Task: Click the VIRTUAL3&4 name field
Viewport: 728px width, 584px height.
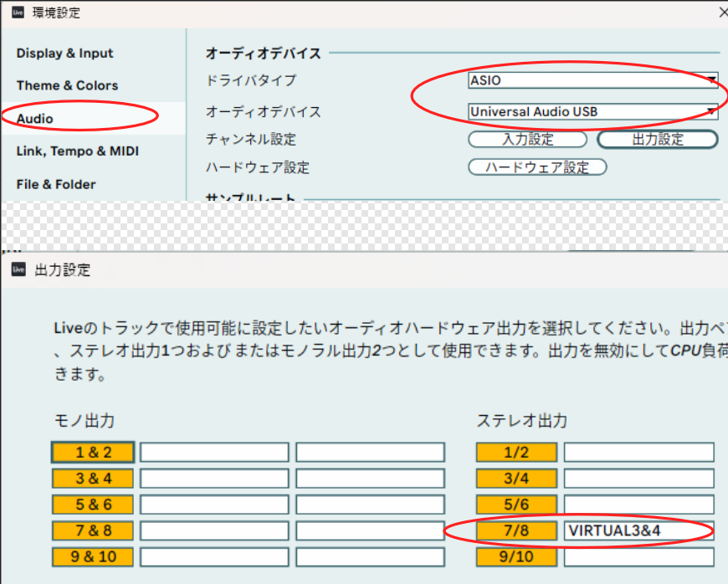Action: [x=638, y=530]
